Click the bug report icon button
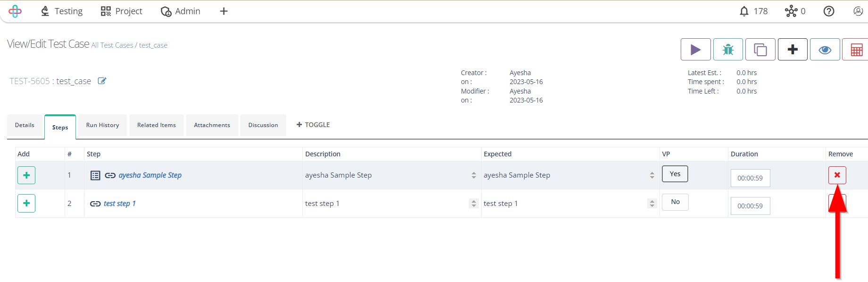Screen dimensions: 868x282 click(728, 50)
